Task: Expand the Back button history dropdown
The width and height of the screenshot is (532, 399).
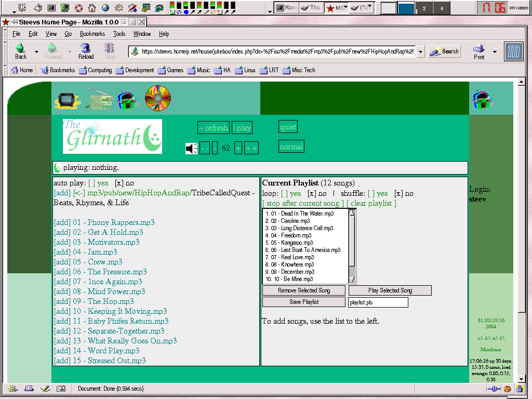Action: (x=36, y=51)
